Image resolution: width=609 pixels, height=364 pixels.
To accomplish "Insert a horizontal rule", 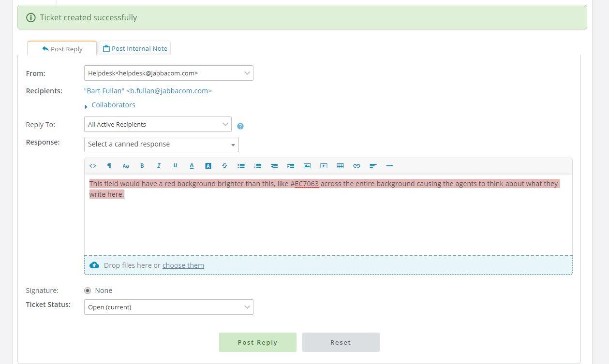I will 389,166.
